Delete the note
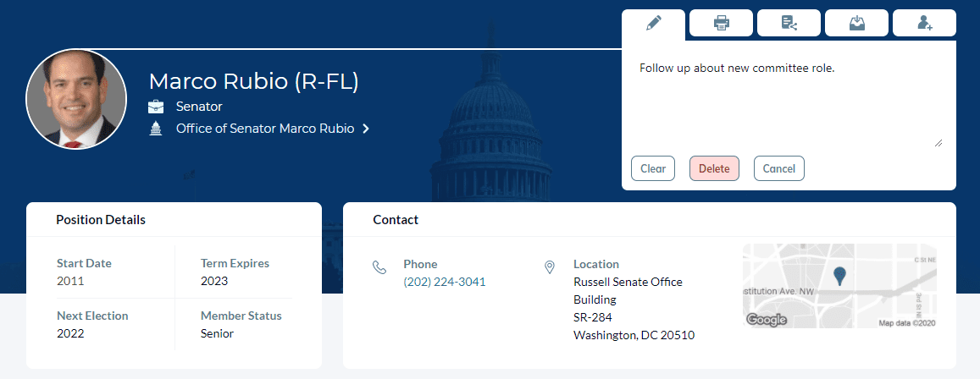Screen dimensions: 980x379 pos(714,168)
